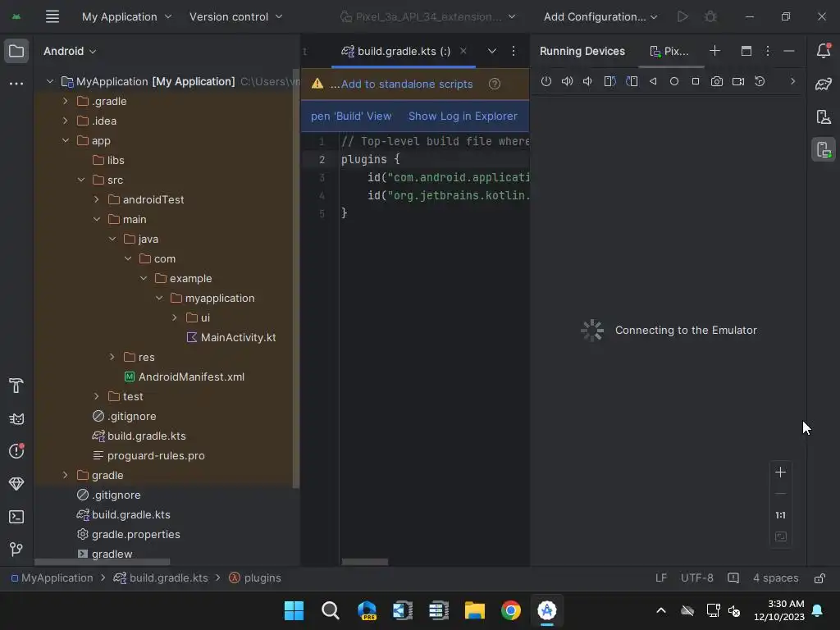Open Chrome from the Windows taskbar
This screenshot has height=630, width=840.
click(x=511, y=610)
